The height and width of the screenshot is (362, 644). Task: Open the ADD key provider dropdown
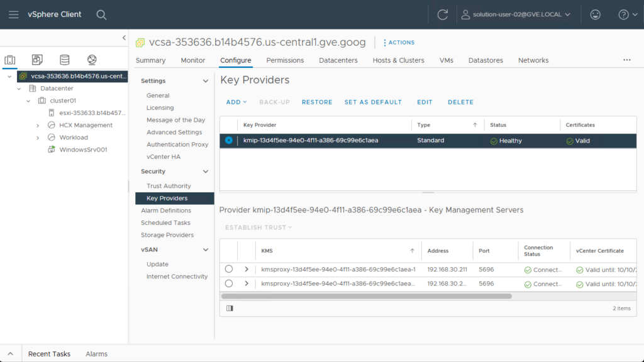(236, 102)
